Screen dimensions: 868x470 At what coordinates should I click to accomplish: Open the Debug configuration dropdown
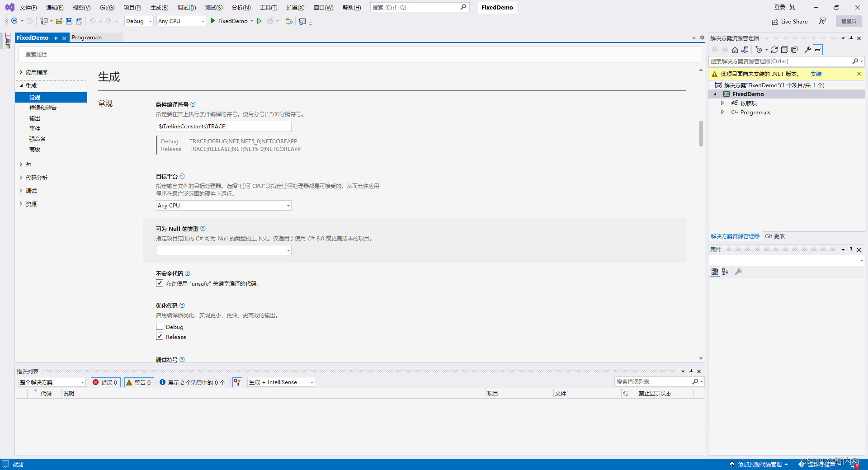coord(139,21)
